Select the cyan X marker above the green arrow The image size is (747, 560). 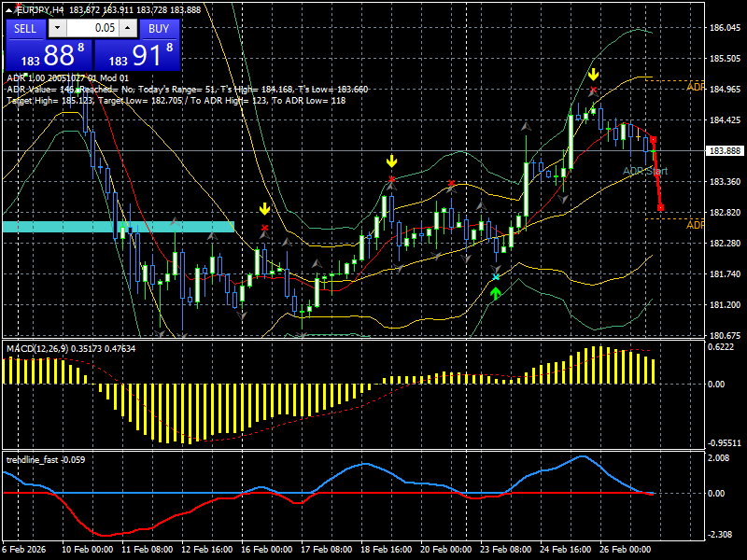[x=496, y=277]
